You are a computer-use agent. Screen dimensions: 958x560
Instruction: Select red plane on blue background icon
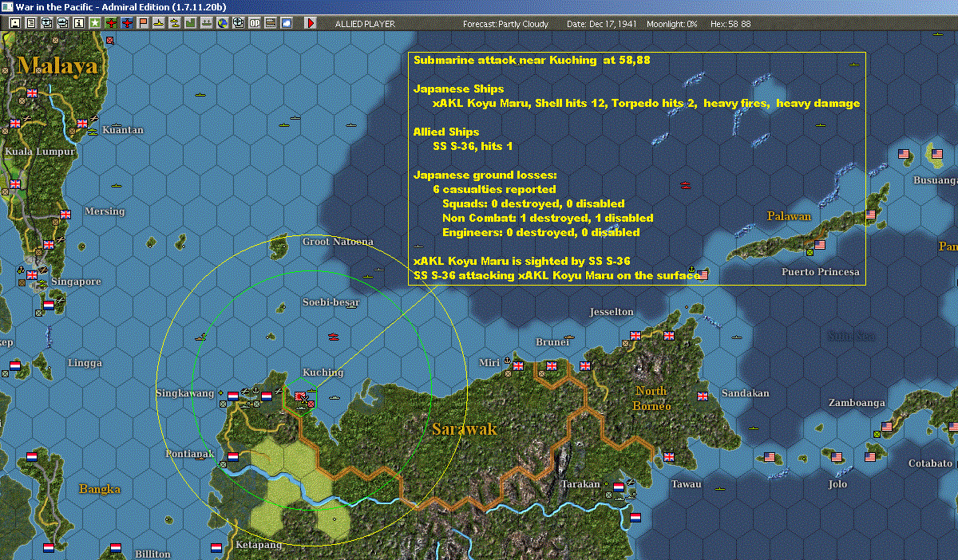coord(127,23)
